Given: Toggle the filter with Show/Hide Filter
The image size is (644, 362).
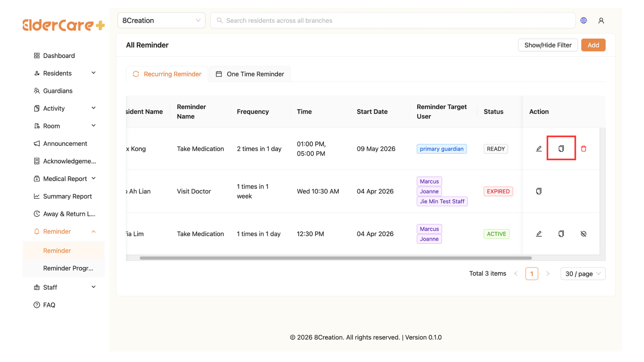Looking at the screenshot, I should coord(548,45).
